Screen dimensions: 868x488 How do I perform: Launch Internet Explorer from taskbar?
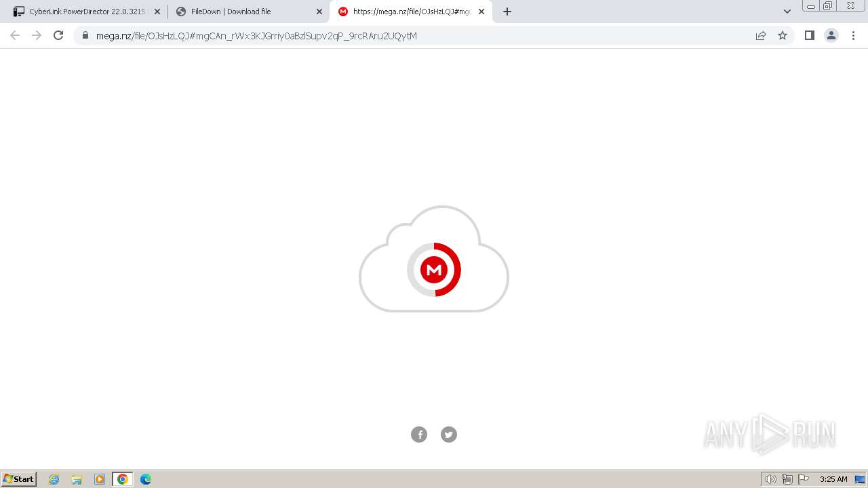pos(54,479)
